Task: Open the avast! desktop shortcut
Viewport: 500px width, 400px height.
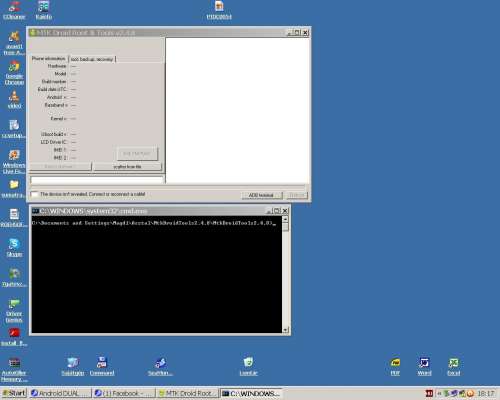Action: pos(14,43)
